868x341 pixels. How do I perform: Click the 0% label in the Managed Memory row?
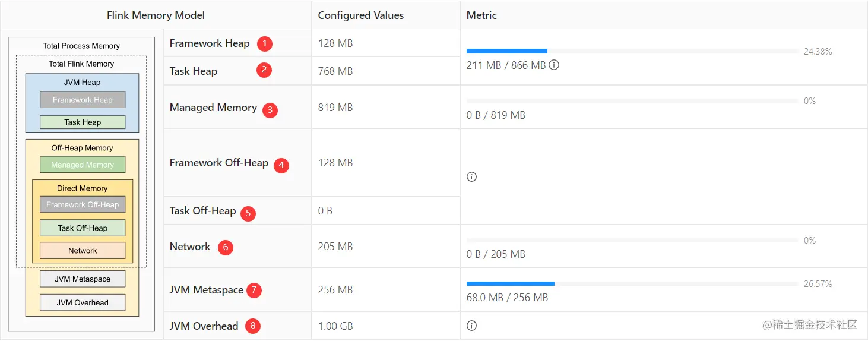[x=810, y=101]
